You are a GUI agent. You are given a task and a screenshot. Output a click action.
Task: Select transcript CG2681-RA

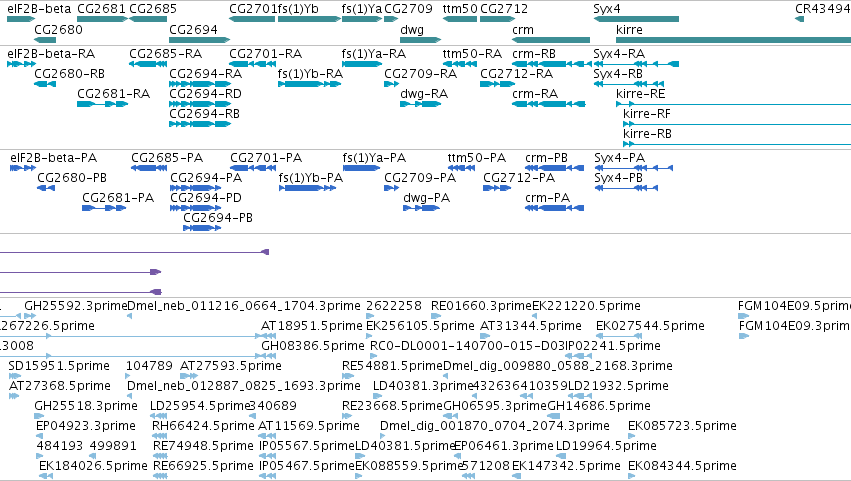click(x=113, y=94)
